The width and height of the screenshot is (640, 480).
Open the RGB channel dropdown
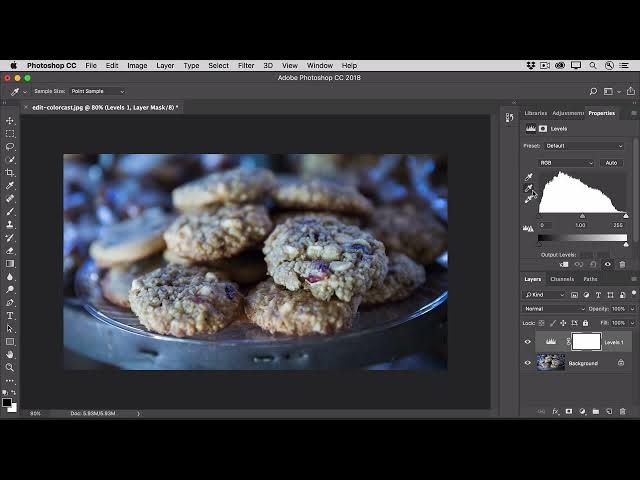coord(566,163)
